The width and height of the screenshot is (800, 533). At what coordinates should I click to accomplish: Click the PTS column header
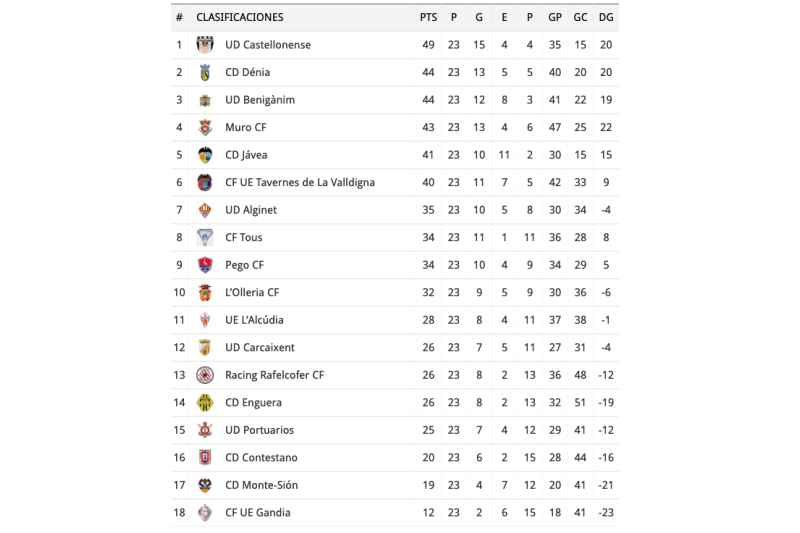pyautogui.click(x=429, y=17)
